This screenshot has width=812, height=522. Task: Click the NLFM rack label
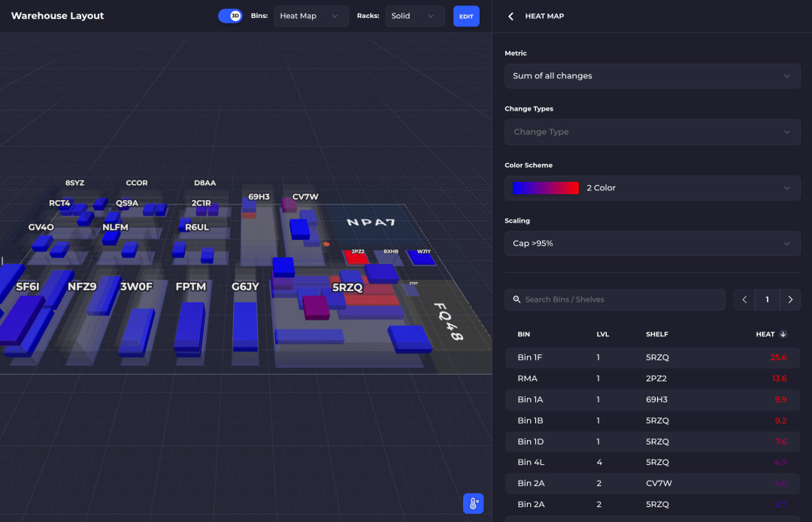[x=115, y=227]
